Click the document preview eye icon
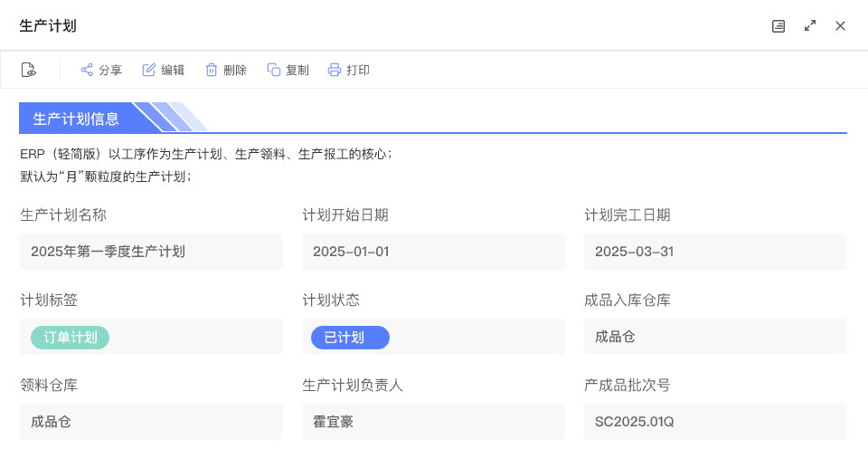This screenshot has width=868, height=458. click(x=28, y=70)
